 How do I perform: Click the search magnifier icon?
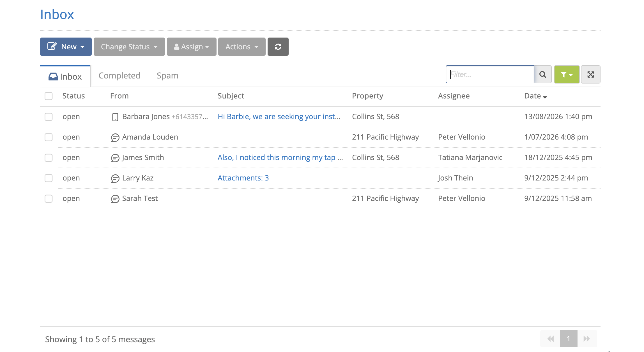tap(543, 74)
